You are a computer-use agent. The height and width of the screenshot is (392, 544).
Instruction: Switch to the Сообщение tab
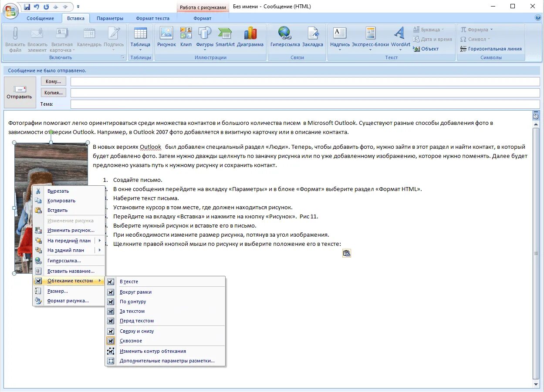[41, 18]
